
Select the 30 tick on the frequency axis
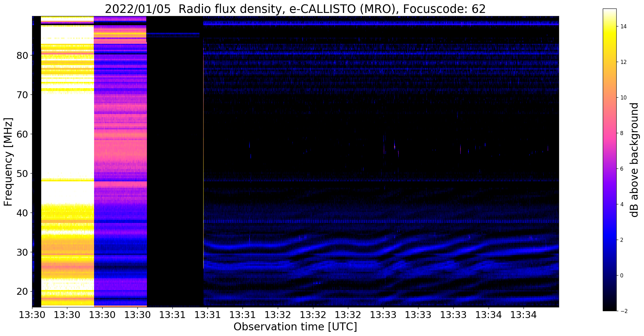pyautogui.click(x=22, y=253)
